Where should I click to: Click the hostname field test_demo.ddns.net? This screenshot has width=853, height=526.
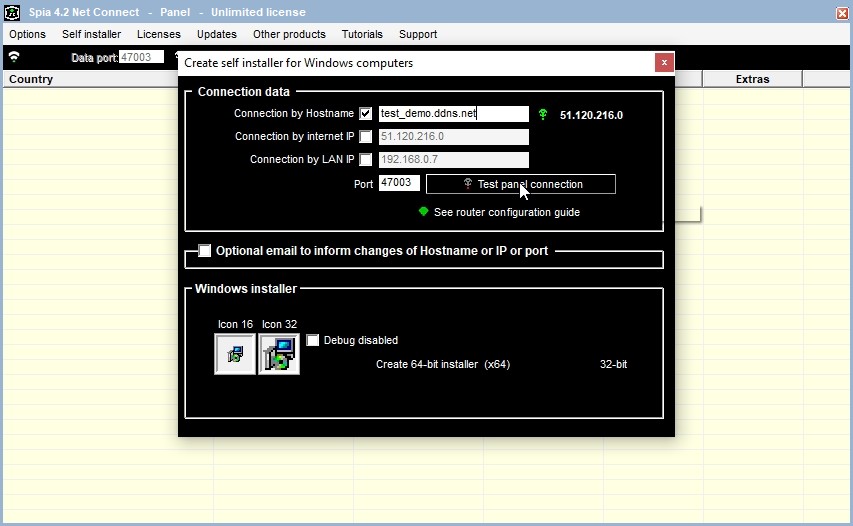tap(454, 114)
